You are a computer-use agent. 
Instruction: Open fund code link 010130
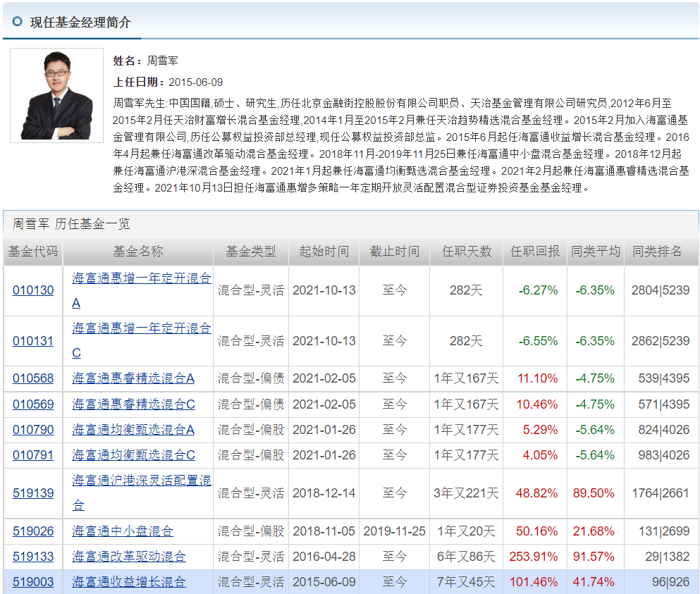(33, 290)
